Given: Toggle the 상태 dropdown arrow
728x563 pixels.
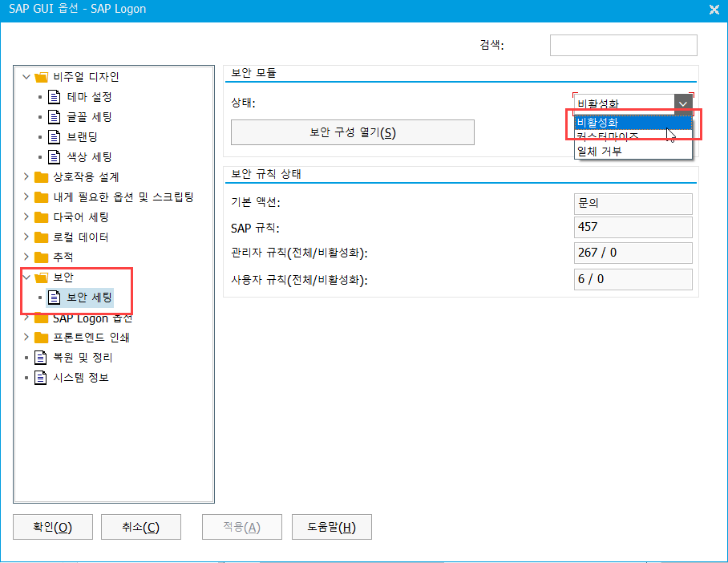Looking at the screenshot, I should [x=683, y=103].
